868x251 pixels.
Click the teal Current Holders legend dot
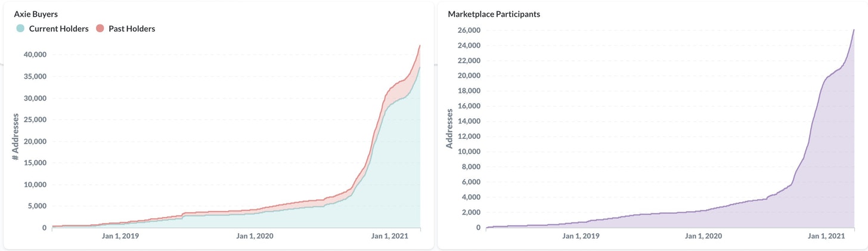tap(20, 29)
